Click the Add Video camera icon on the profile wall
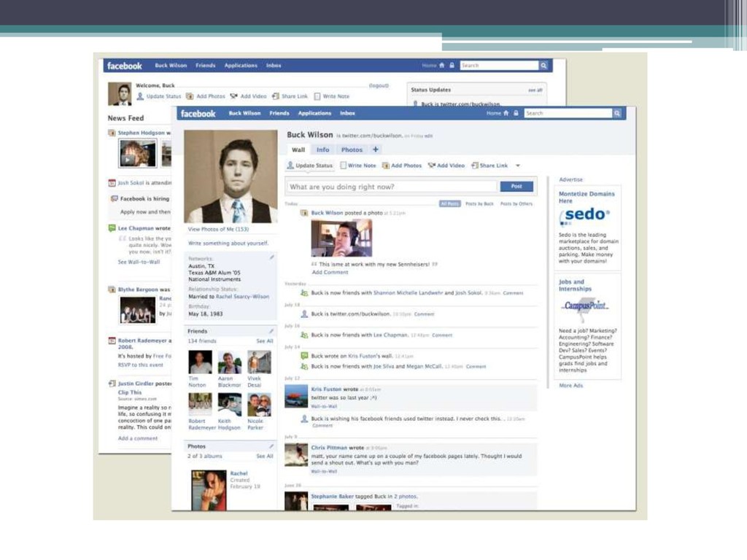747x560 pixels. (432, 166)
